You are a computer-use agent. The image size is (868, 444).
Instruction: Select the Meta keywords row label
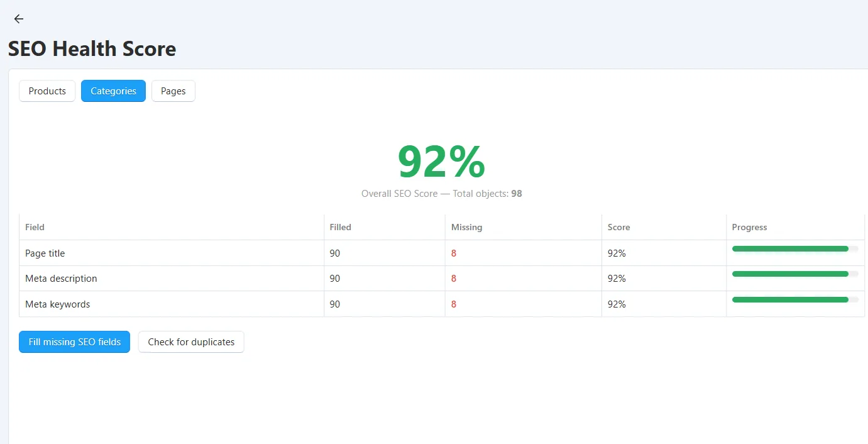pos(58,304)
